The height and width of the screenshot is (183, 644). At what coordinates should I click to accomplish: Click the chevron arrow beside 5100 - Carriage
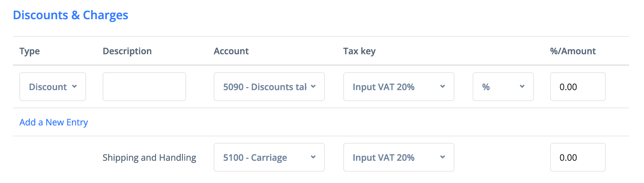click(x=313, y=157)
